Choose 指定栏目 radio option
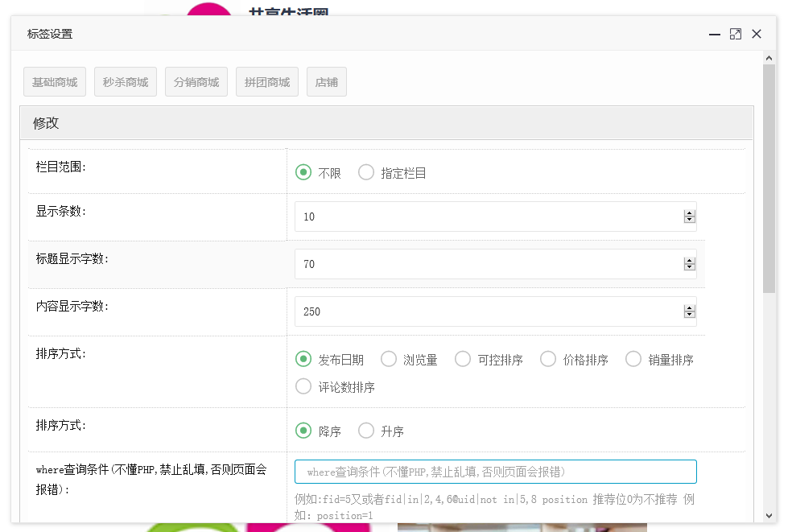 [366, 172]
